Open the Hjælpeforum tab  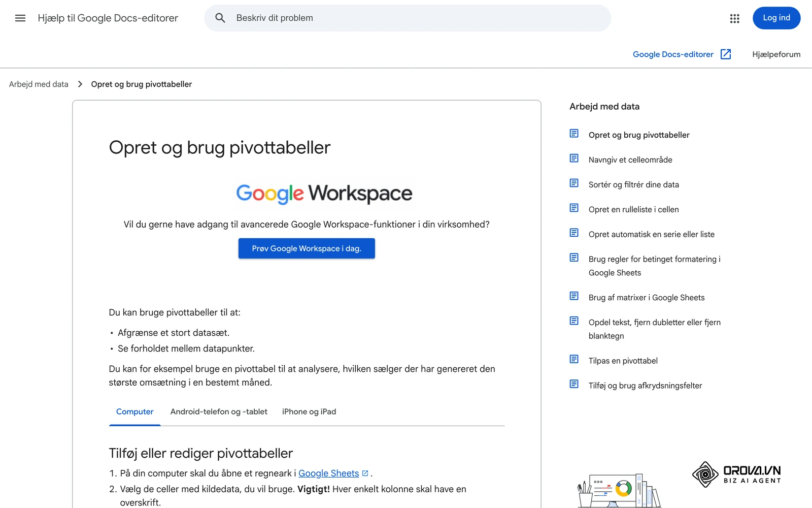pyautogui.click(x=776, y=54)
